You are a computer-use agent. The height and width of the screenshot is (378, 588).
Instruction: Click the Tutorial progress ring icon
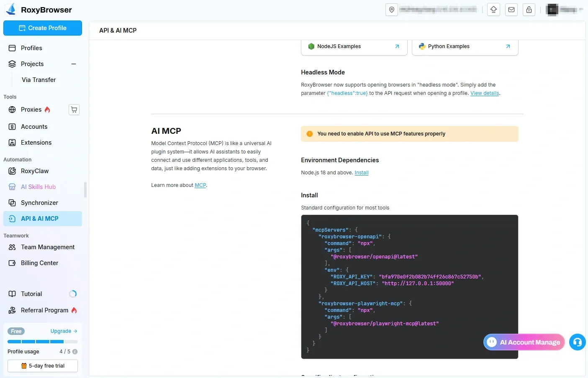(73, 294)
